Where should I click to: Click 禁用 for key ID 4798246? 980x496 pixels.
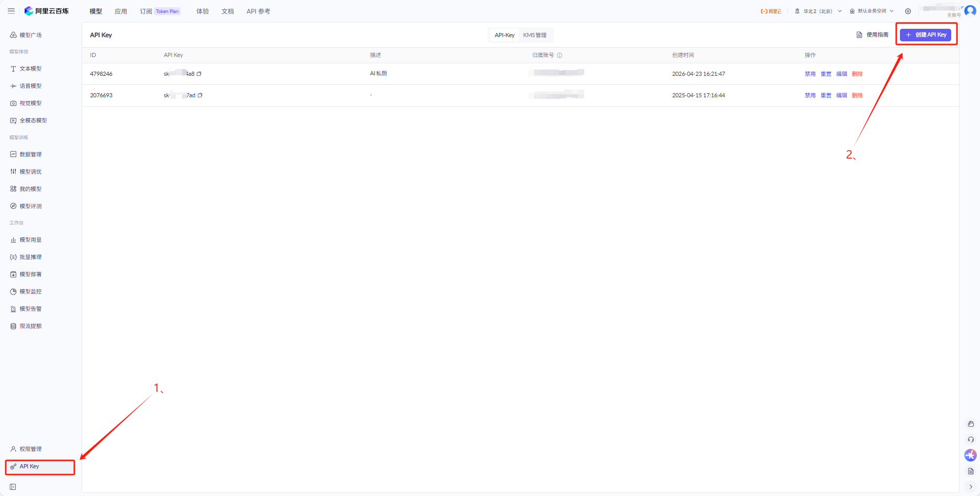[810, 74]
